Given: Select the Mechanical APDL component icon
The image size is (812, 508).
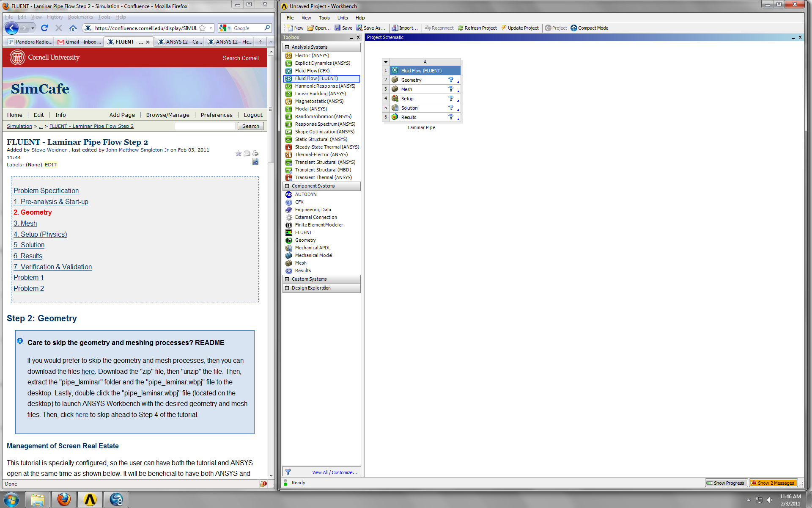Looking at the screenshot, I should pos(289,248).
